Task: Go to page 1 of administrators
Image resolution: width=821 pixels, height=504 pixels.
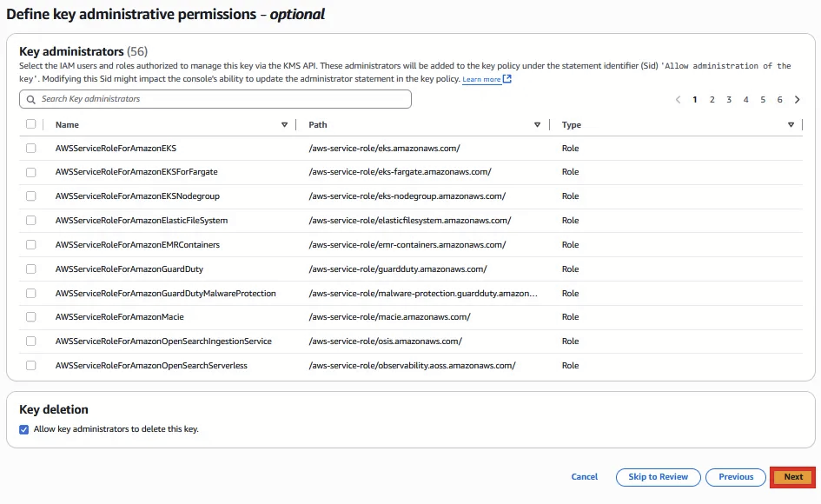Action: (695, 100)
